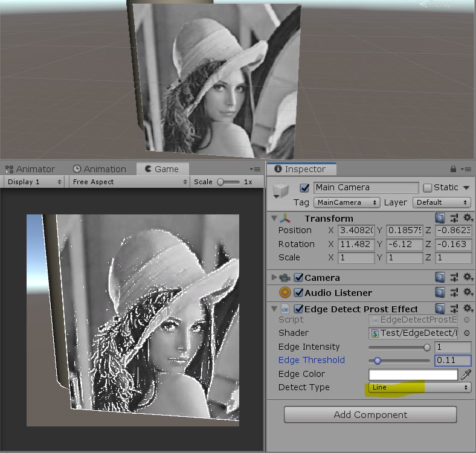
Task: Click the Edge Detect script component icon
Action: 285,309
